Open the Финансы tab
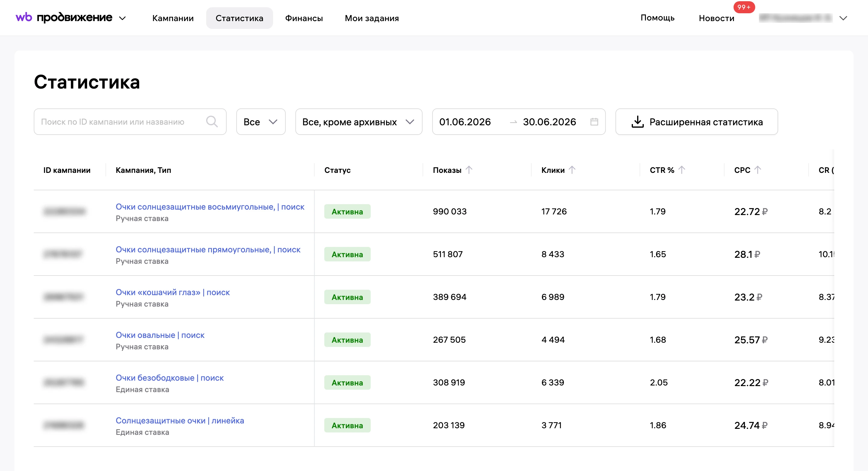The height and width of the screenshot is (471, 868). coord(304,18)
